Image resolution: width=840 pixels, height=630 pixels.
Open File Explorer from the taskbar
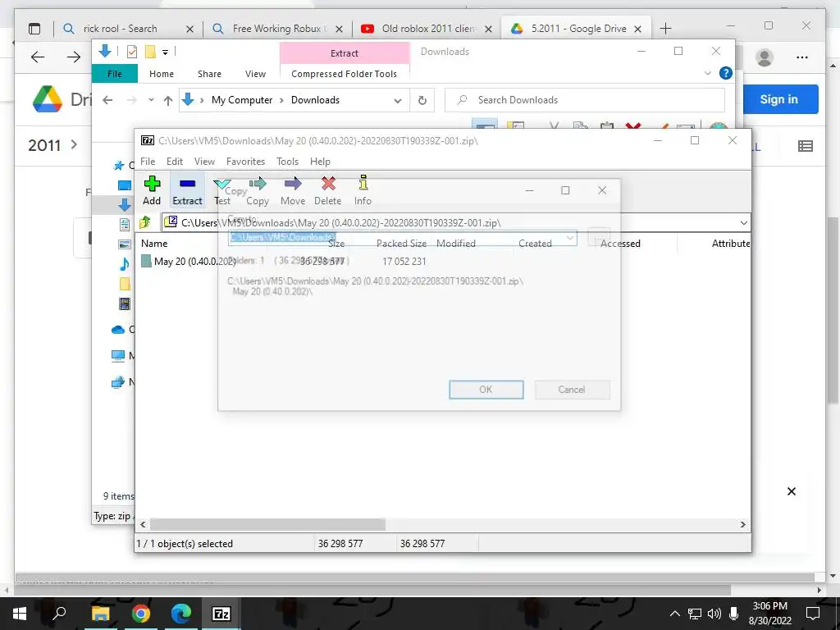click(x=100, y=614)
